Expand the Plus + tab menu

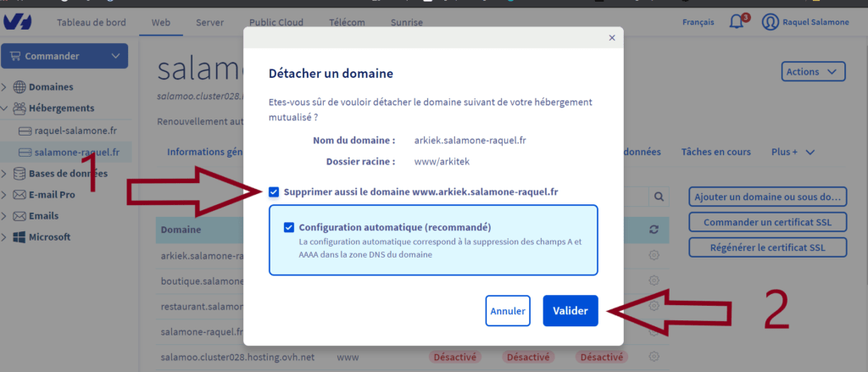click(793, 153)
